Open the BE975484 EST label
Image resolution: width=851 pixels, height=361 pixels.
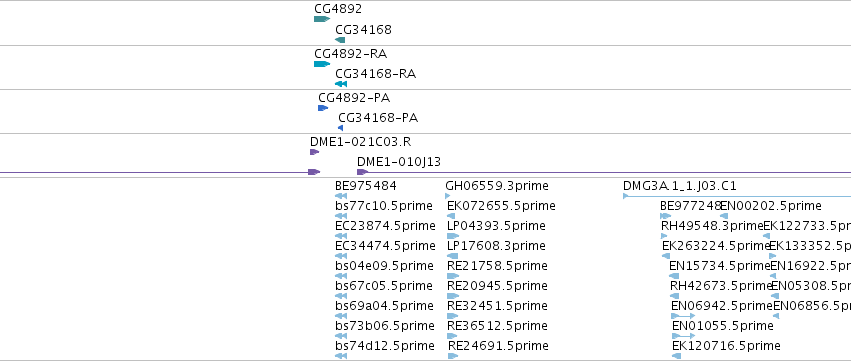(x=366, y=186)
